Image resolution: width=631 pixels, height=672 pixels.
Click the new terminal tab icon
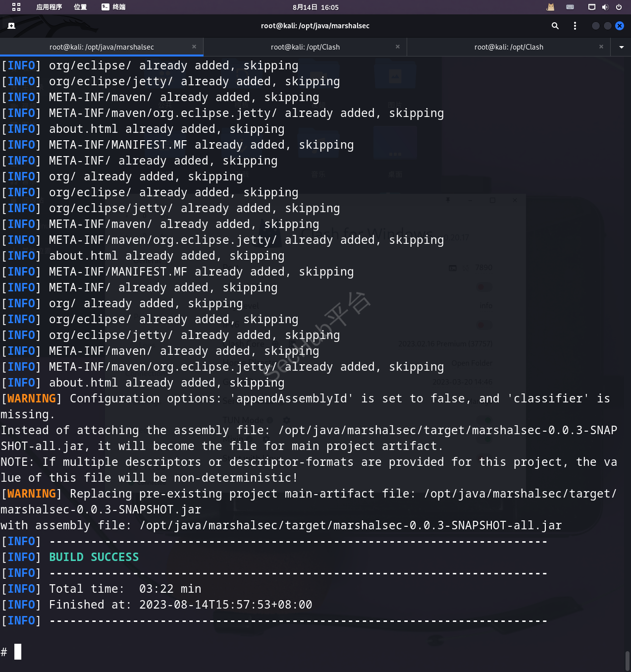click(x=11, y=26)
